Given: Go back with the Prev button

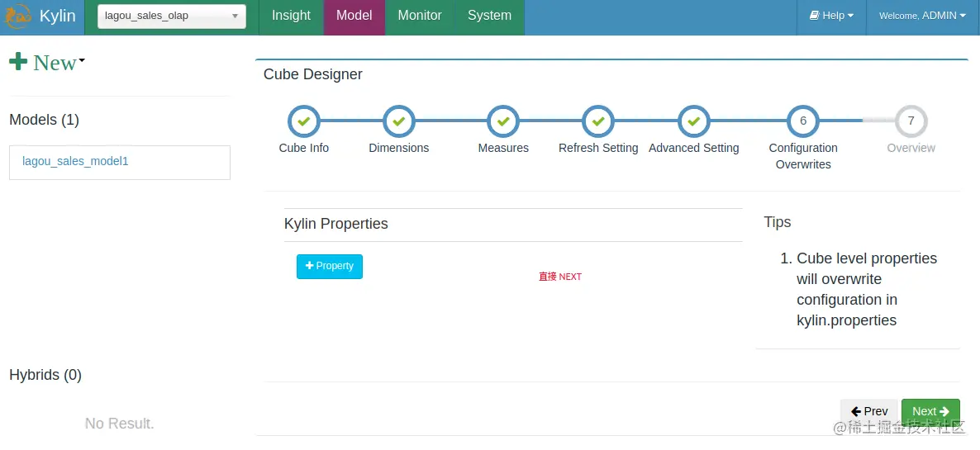Looking at the screenshot, I should [x=869, y=411].
